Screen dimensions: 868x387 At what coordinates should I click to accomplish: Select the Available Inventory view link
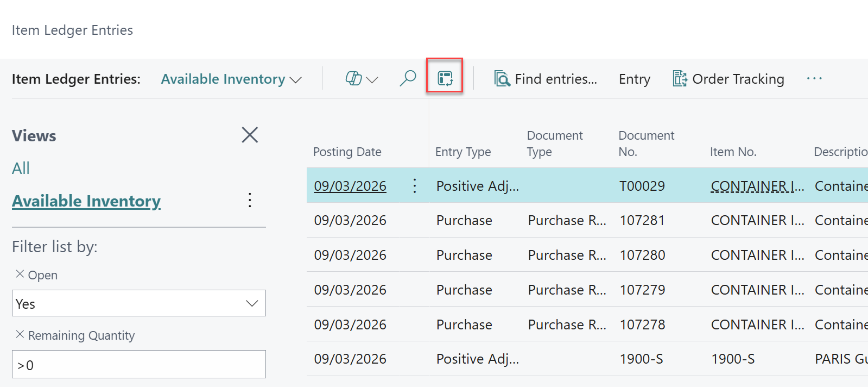click(x=86, y=201)
